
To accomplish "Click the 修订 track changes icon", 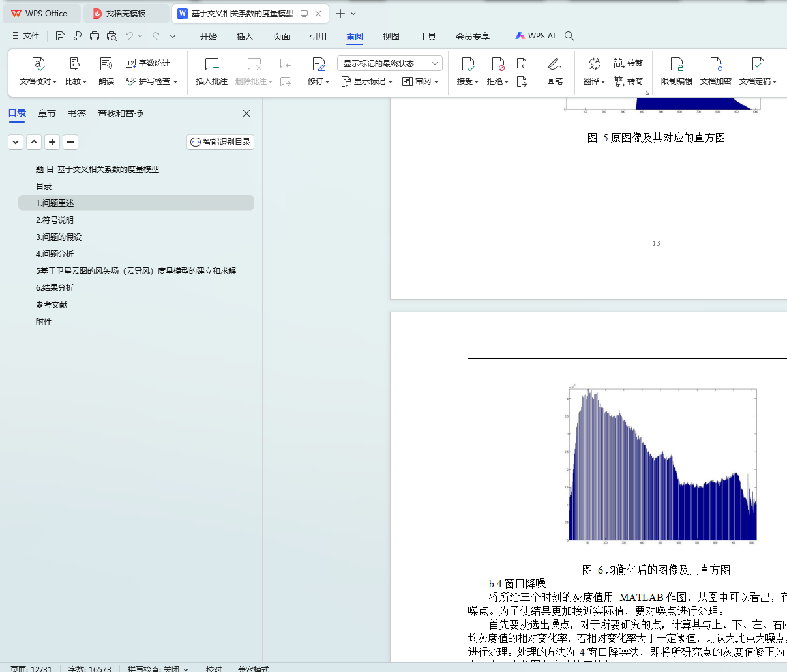I will [318, 64].
